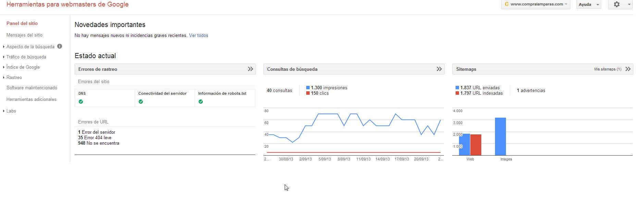Open the www.compralamparas.com site dropdown
The width and height of the screenshot is (644, 224).
536,4
